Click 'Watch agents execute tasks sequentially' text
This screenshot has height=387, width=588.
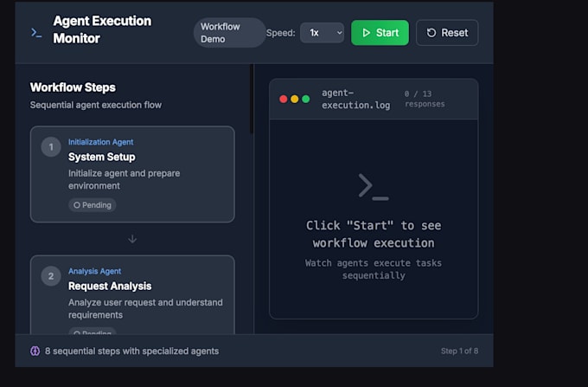click(x=374, y=269)
